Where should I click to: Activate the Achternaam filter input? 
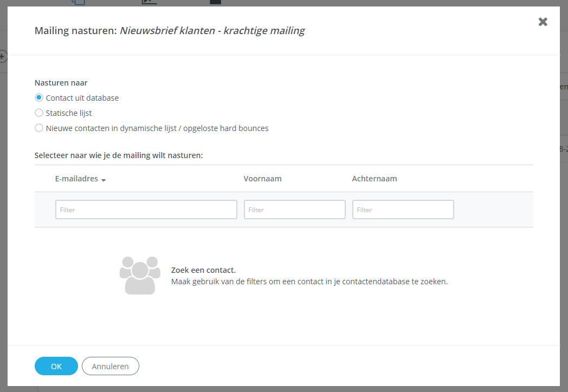pyautogui.click(x=403, y=210)
